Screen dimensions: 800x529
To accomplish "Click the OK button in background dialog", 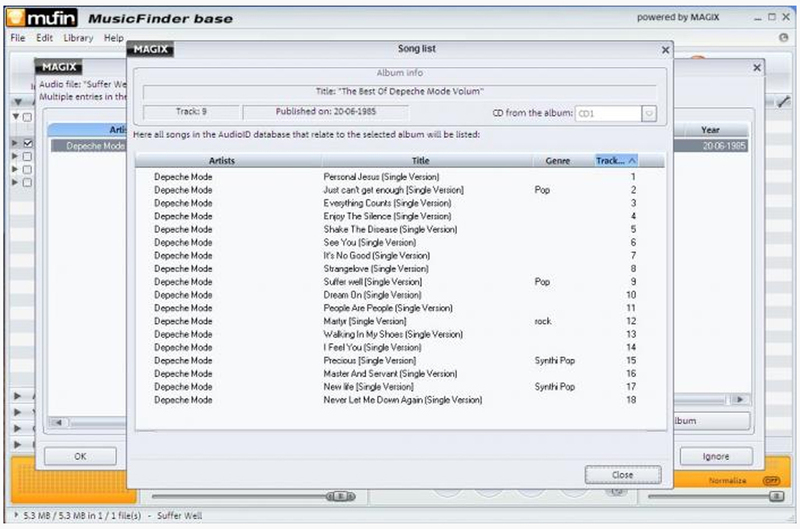I will pos(80,456).
